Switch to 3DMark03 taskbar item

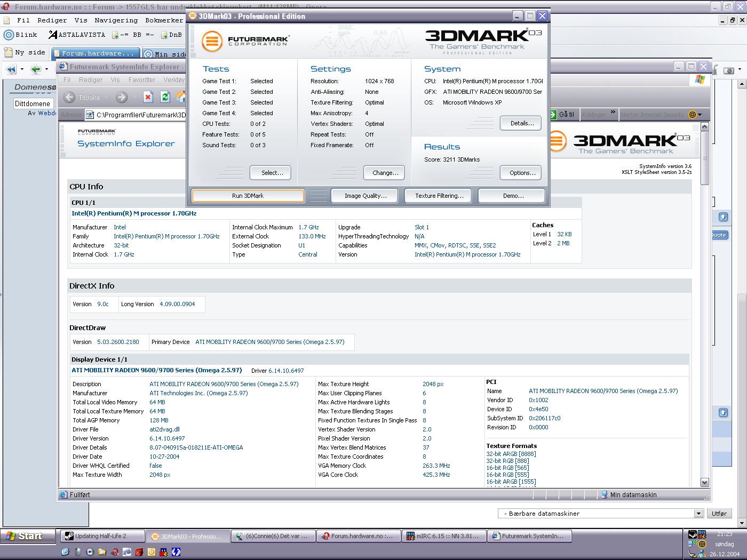[x=187, y=536]
